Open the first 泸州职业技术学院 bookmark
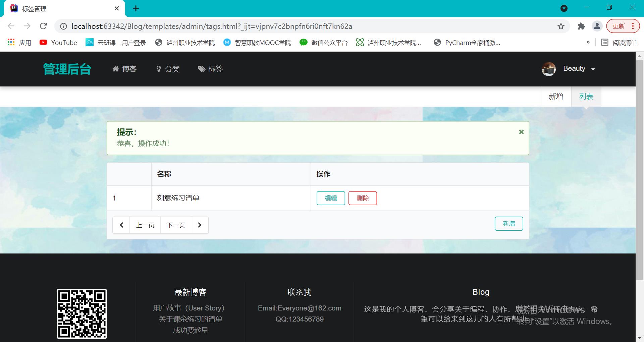This screenshot has width=644, height=342. click(185, 43)
